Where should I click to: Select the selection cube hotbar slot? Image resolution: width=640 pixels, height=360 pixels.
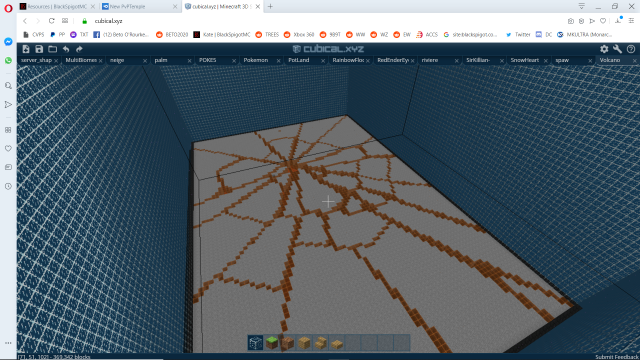point(255,343)
